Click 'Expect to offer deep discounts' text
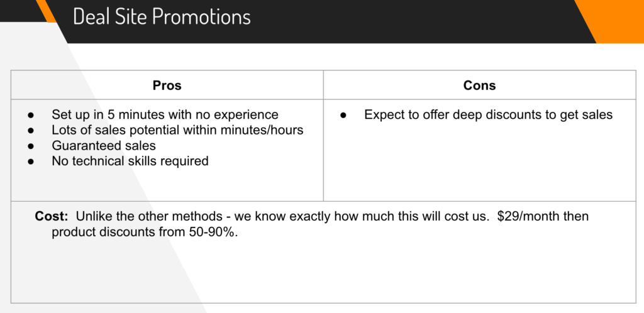This screenshot has height=313, width=644. pos(488,114)
